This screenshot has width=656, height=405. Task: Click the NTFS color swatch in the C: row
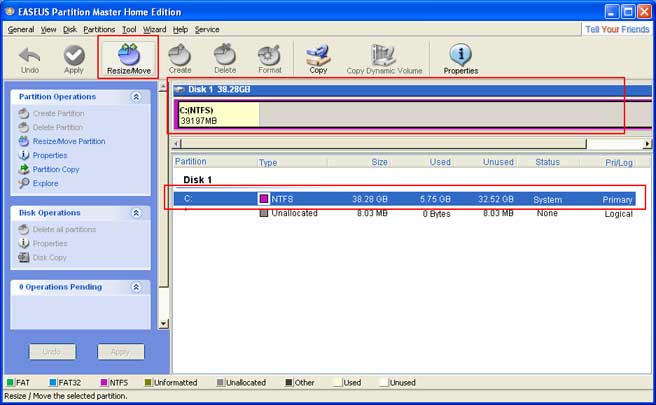pos(264,199)
